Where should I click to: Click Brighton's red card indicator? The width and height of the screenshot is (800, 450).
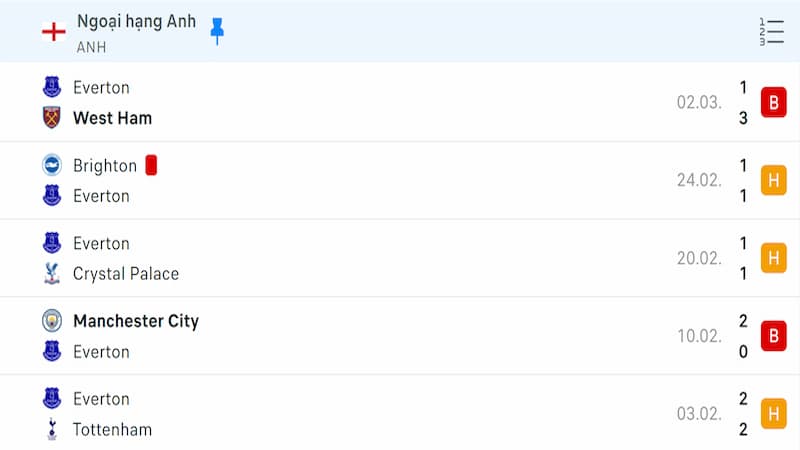(151, 165)
